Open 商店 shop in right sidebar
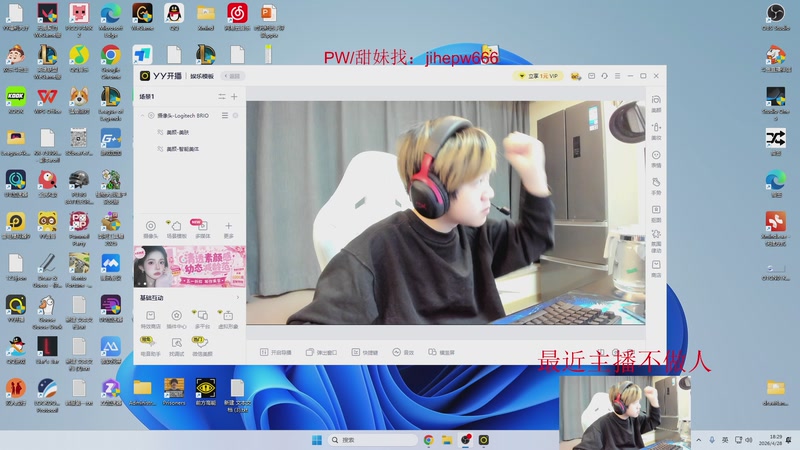The image size is (800, 450). [656, 269]
